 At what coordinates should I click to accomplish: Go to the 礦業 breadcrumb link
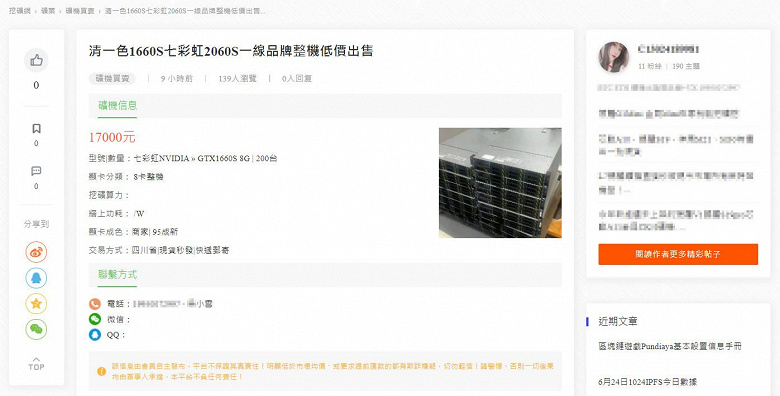48,10
